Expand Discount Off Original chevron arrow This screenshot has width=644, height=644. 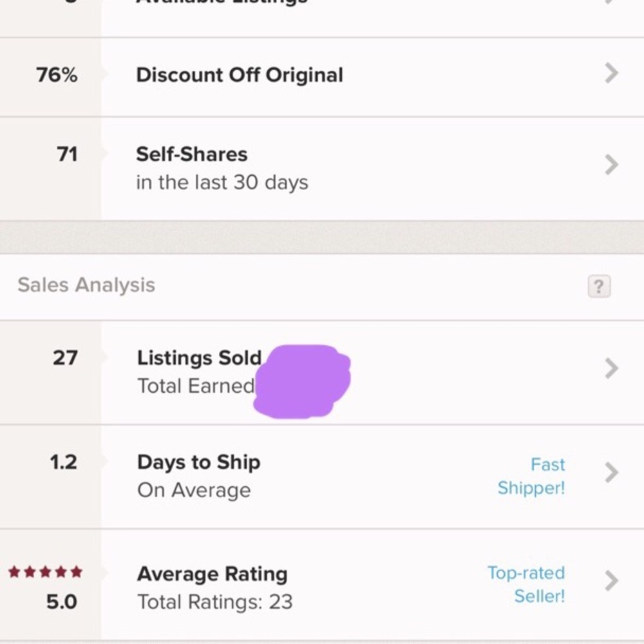click(611, 74)
